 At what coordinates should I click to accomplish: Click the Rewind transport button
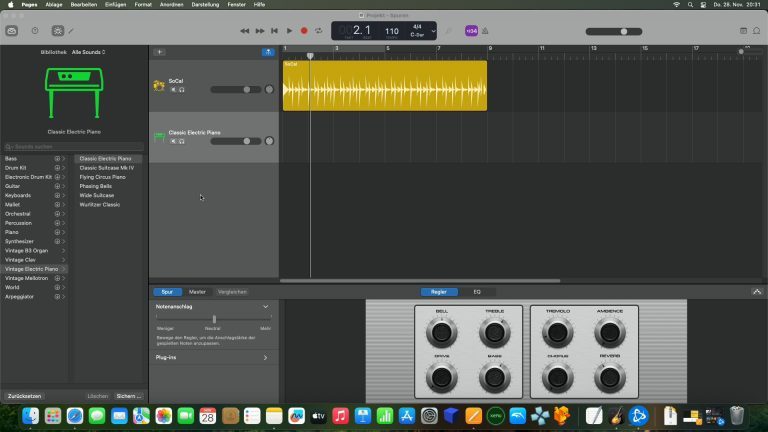click(x=244, y=31)
